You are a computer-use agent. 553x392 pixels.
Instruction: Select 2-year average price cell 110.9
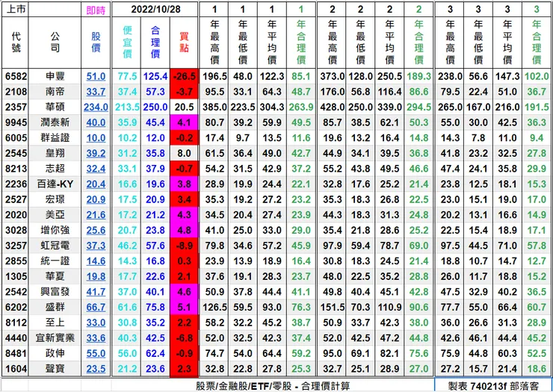pos(389,308)
